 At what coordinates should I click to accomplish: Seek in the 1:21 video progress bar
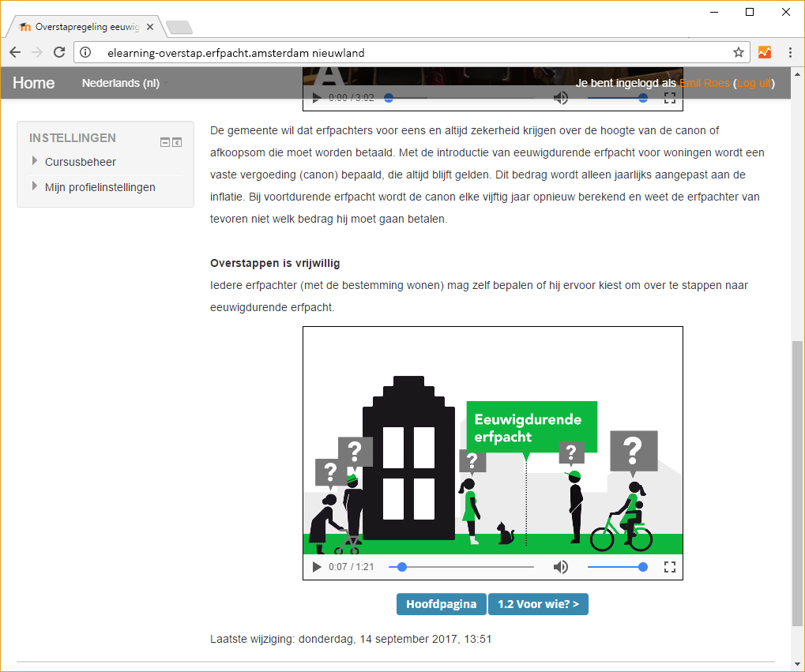click(461, 567)
